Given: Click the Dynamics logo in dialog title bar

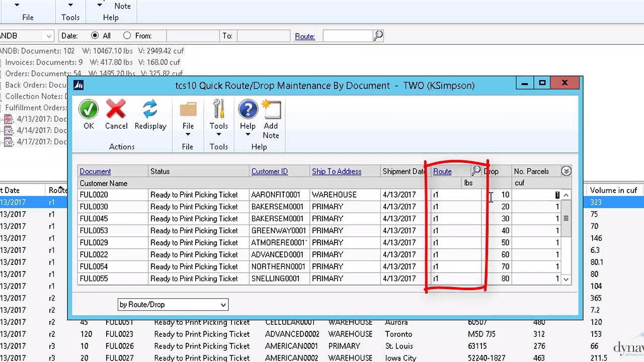Looking at the screenshot, I should point(78,85).
